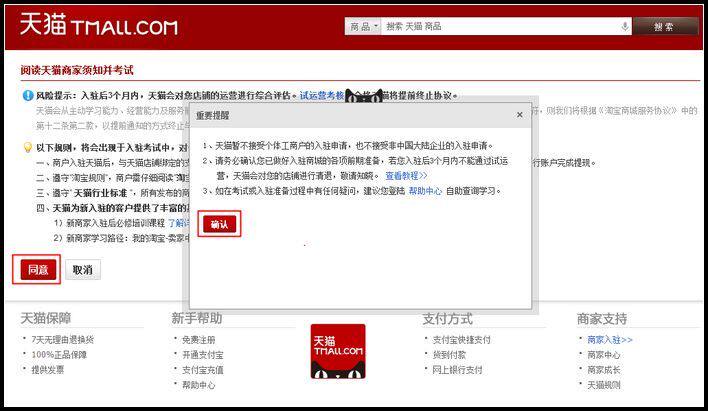Screen dimensions: 708x411
Task: Click the 确认 button in the dialog
Action: click(219, 224)
